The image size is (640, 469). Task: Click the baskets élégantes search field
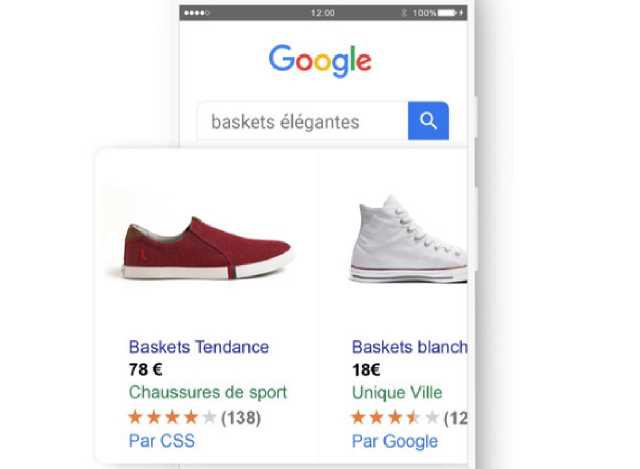pos(302,121)
